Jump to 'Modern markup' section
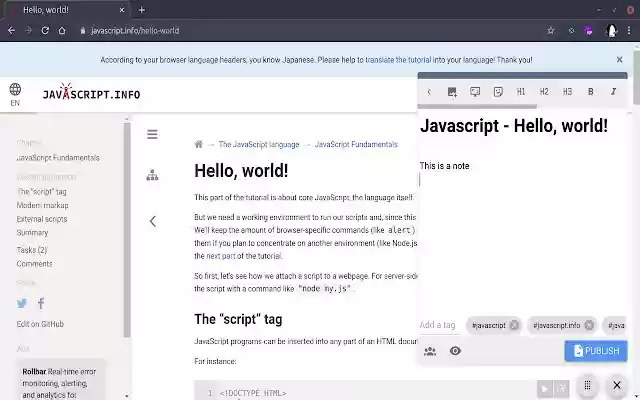The image size is (640, 400). pyautogui.click(x=42, y=205)
